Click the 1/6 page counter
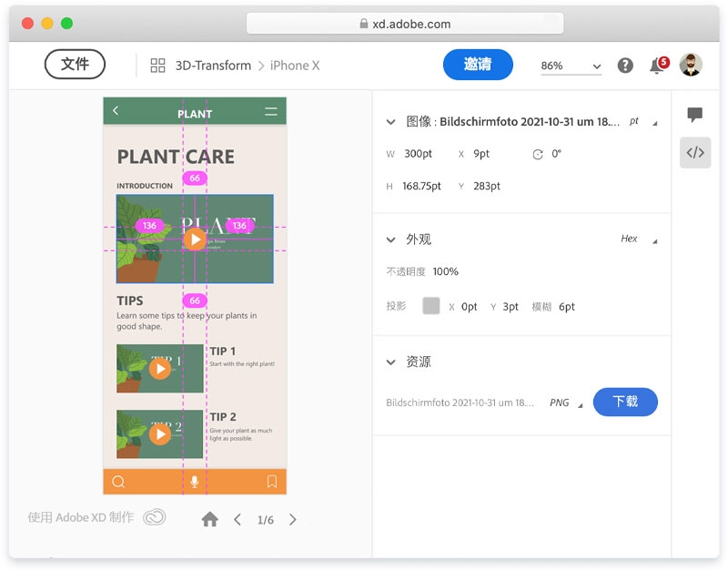This screenshot has height=571, width=728. (266, 520)
